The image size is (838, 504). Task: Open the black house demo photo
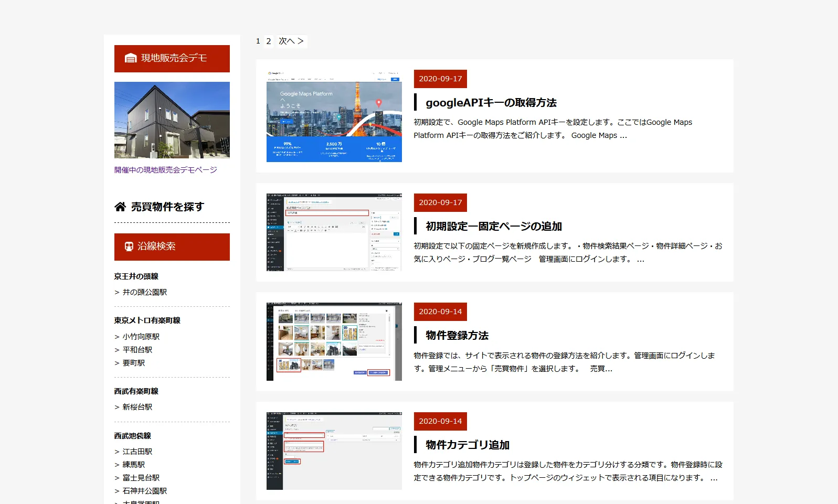[172, 120]
